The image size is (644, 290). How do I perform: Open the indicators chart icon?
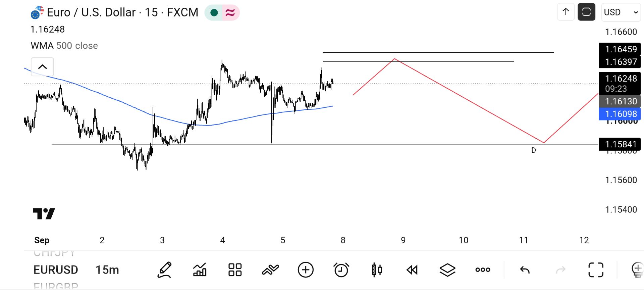click(200, 270)
